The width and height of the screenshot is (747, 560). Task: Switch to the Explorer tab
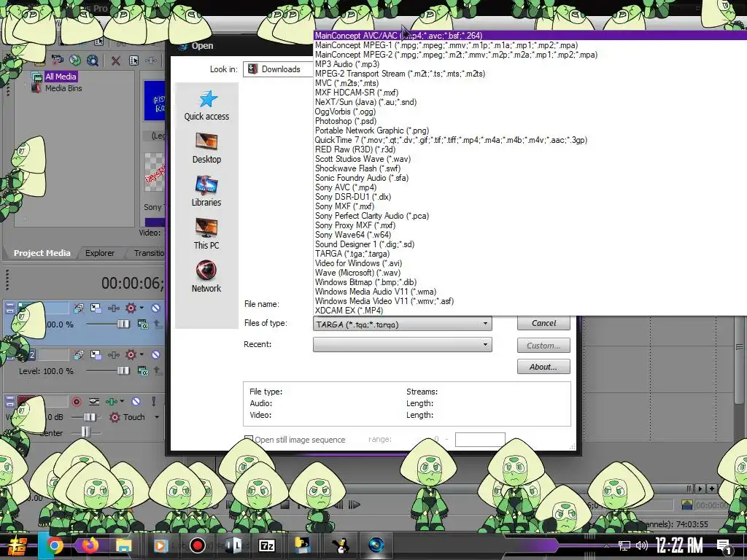tap(99, 253)
